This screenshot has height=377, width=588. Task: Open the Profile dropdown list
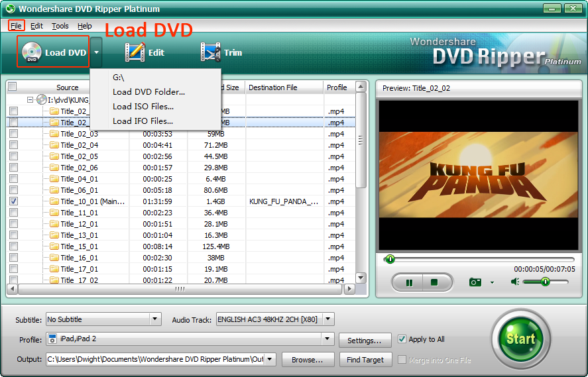[x=327, y=339]
